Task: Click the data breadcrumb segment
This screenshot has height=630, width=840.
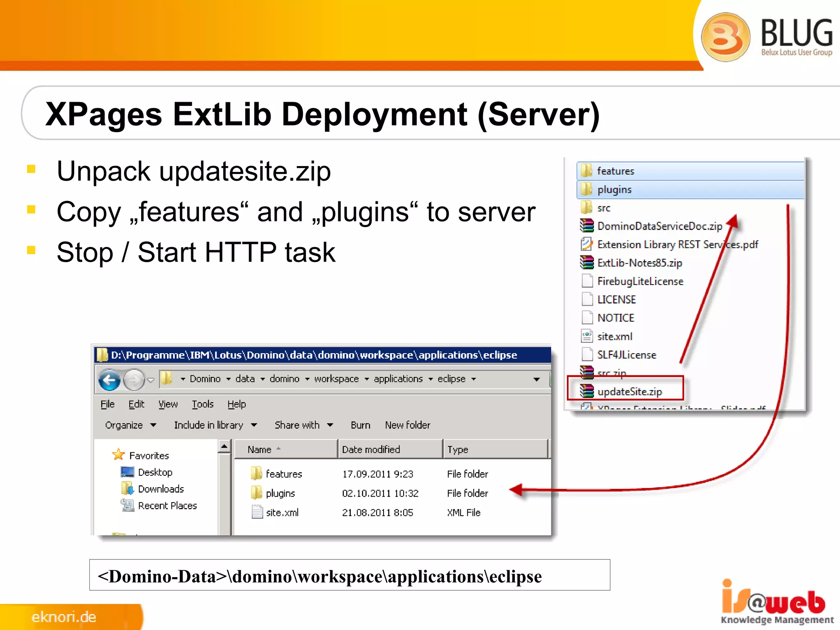Action: (245, 379)
